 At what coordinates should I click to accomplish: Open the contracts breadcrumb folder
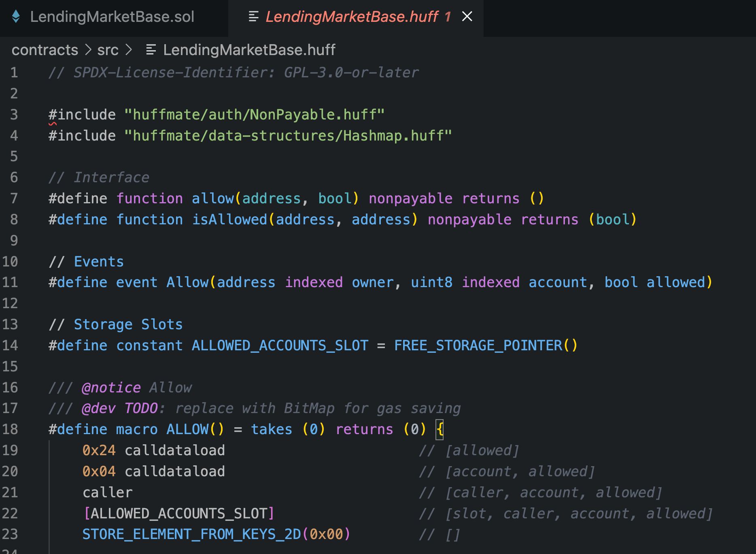click(45, 50)
